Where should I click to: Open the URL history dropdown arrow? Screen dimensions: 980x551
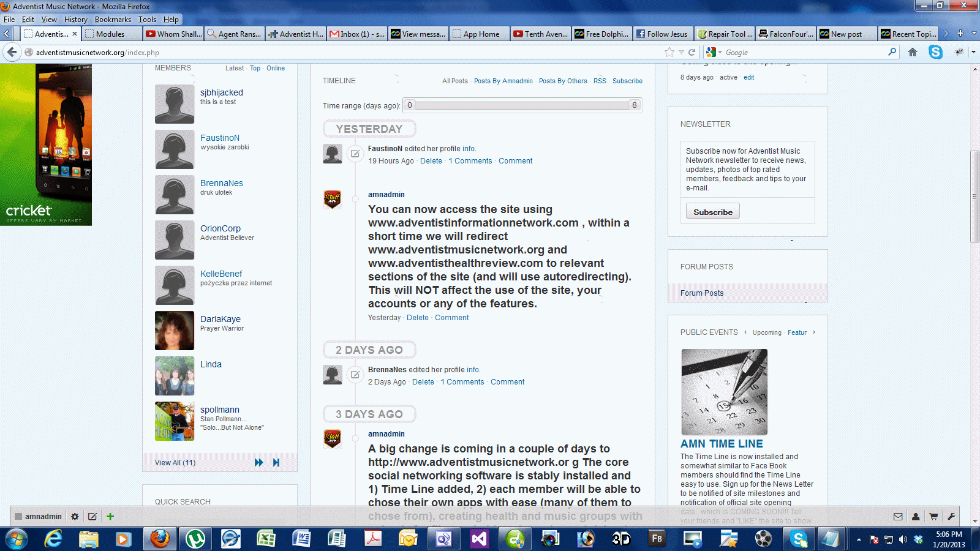tap(681, 53)
